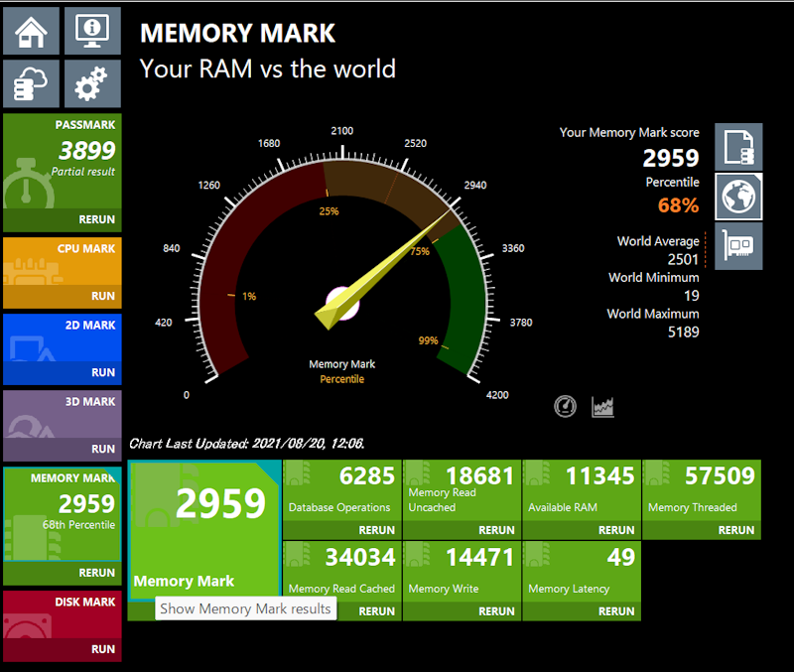Image resolution: width=794 pixels, height=672 pixels.
Task: Click the World Average 2501 value
Action: click(683, 259)
